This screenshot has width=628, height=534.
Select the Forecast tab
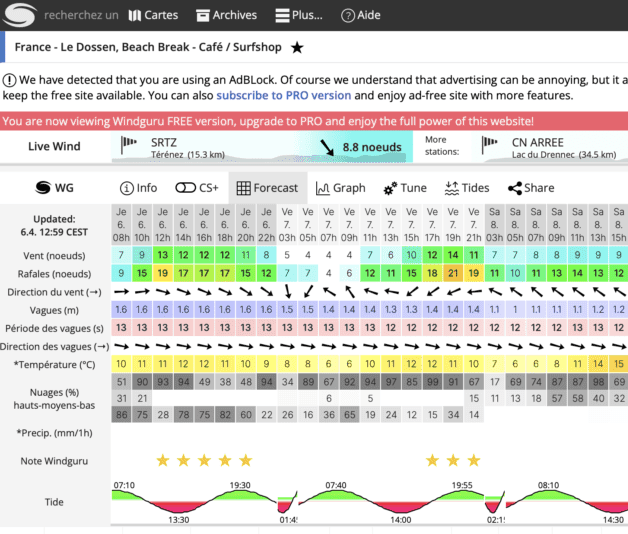coord(266,187)
